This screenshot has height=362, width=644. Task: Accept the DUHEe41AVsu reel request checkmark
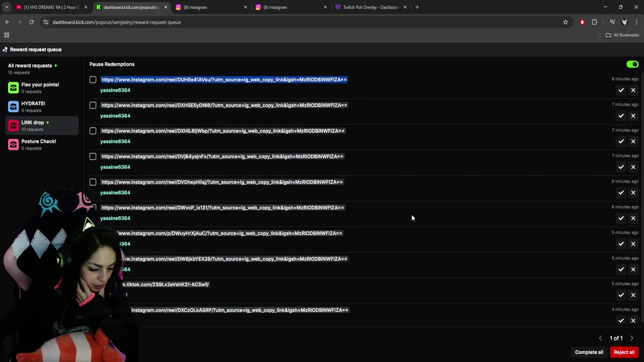click(x=621, y=90)
